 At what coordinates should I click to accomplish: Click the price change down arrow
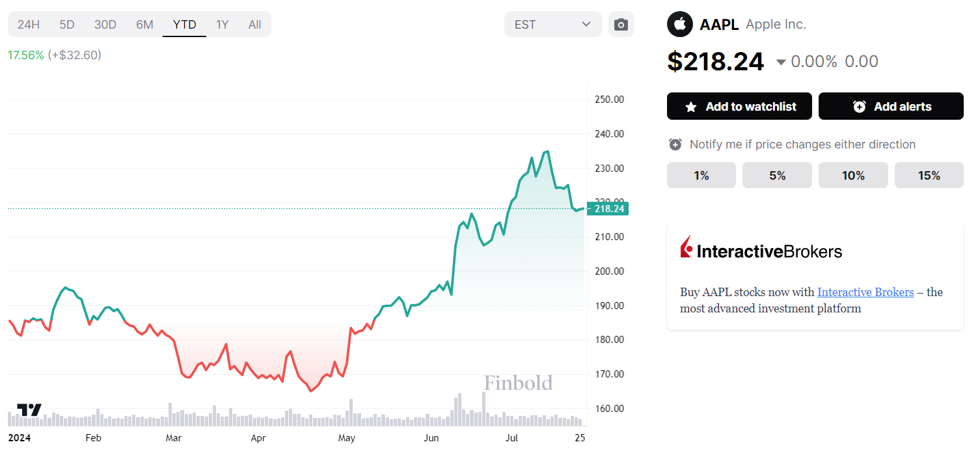781,62
